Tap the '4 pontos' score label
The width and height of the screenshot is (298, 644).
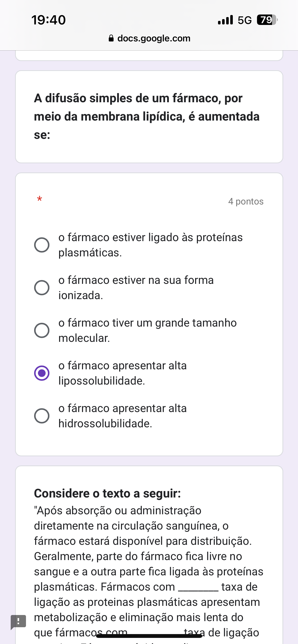point(246,201)
